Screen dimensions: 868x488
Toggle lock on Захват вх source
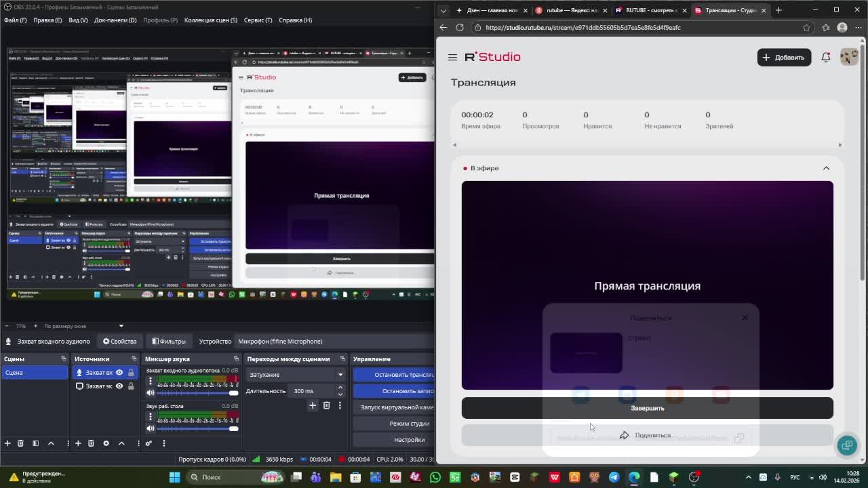coord(131,373)
